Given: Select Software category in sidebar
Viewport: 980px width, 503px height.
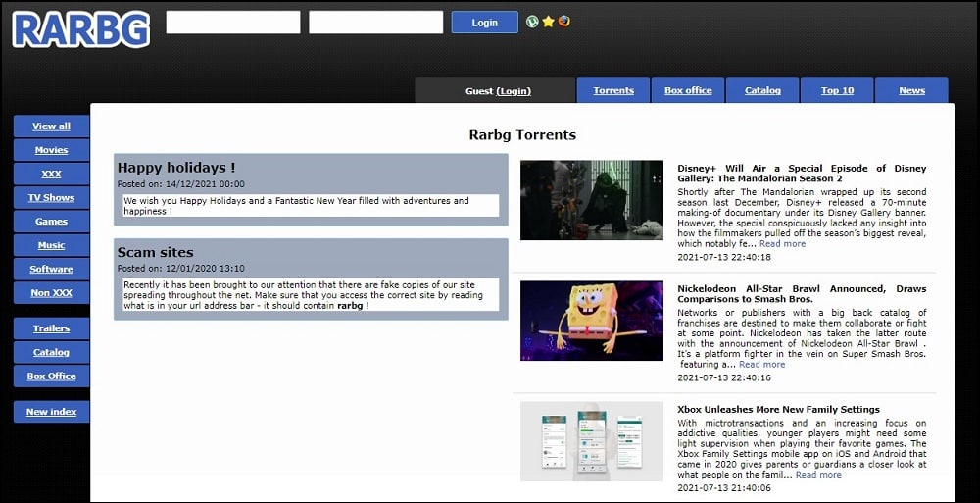Looking at the screenshot, I should coord(51,269).
